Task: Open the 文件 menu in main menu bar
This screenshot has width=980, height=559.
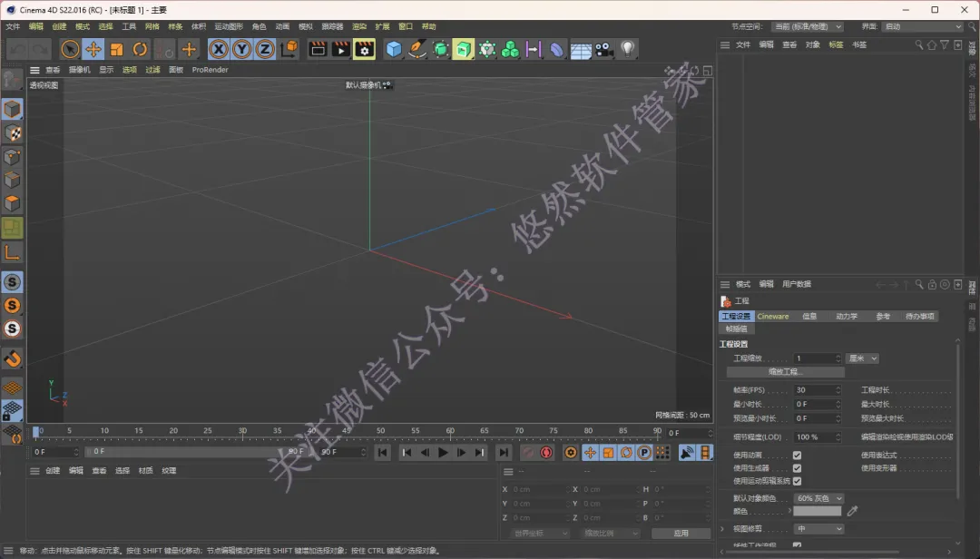Action: coord(13,26)
